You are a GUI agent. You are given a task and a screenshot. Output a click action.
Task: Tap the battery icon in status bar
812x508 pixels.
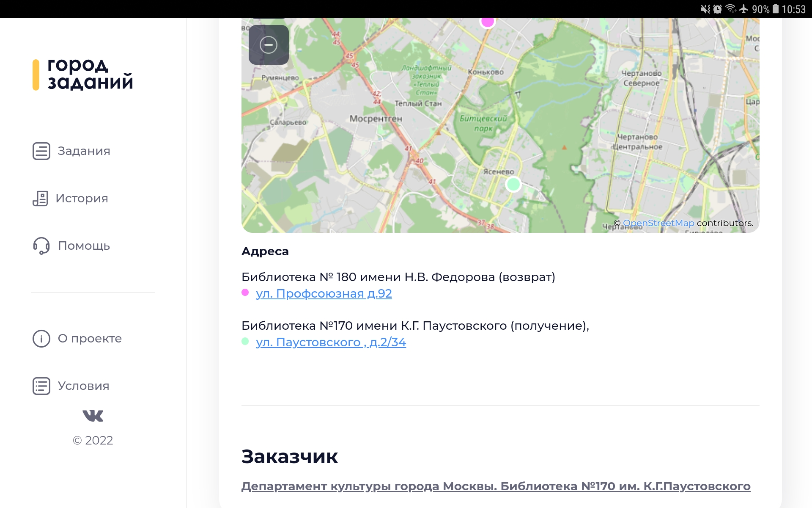[776, 9]
